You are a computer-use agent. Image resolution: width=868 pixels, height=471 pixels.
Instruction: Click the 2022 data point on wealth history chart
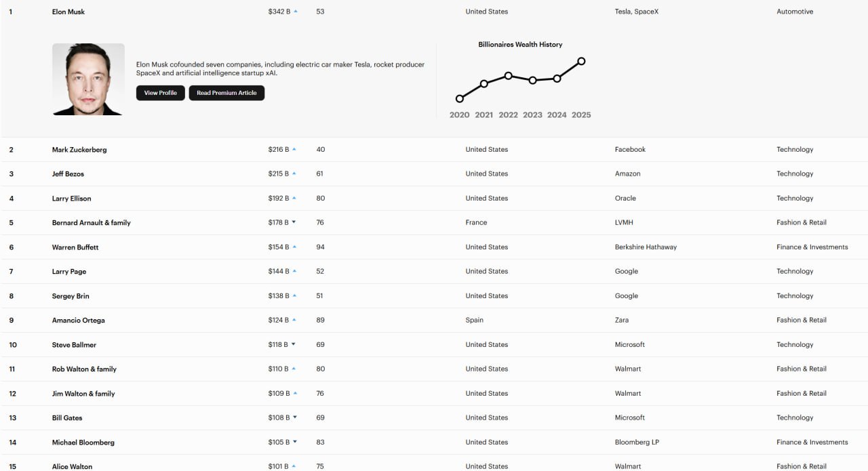508,75
